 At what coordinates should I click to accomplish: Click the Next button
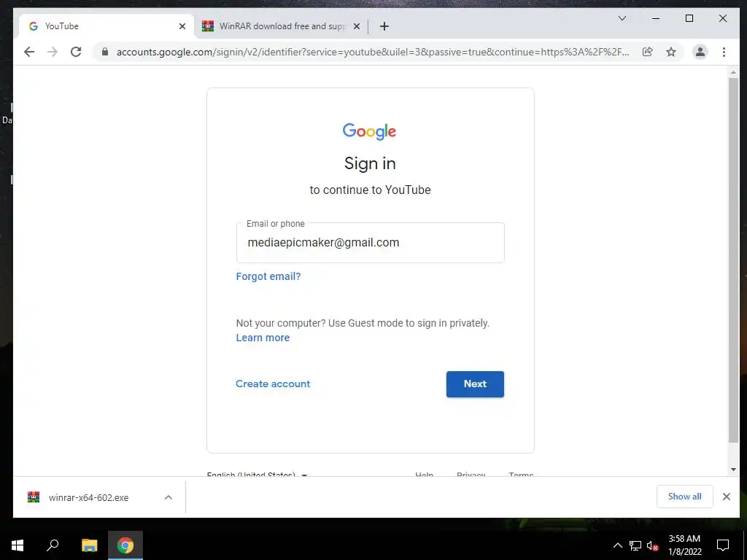[x=475, y=384]
